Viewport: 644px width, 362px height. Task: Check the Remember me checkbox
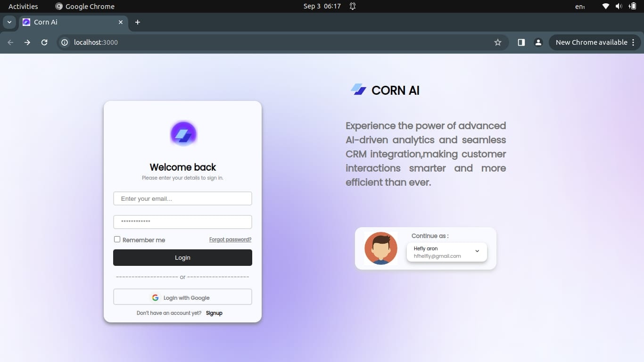click(117, 239)
